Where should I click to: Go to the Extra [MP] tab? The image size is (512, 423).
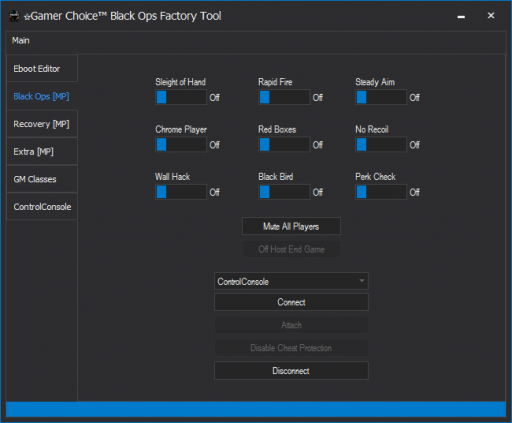42,152
